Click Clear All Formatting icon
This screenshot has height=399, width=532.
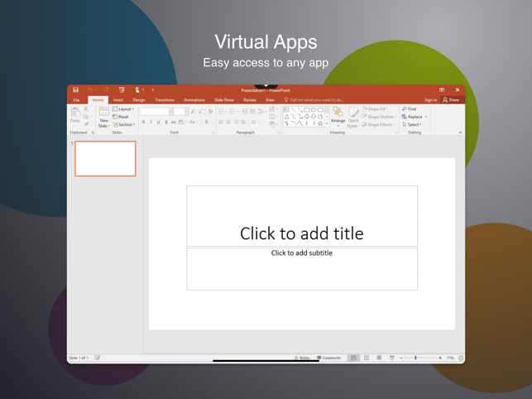point(210,112)
